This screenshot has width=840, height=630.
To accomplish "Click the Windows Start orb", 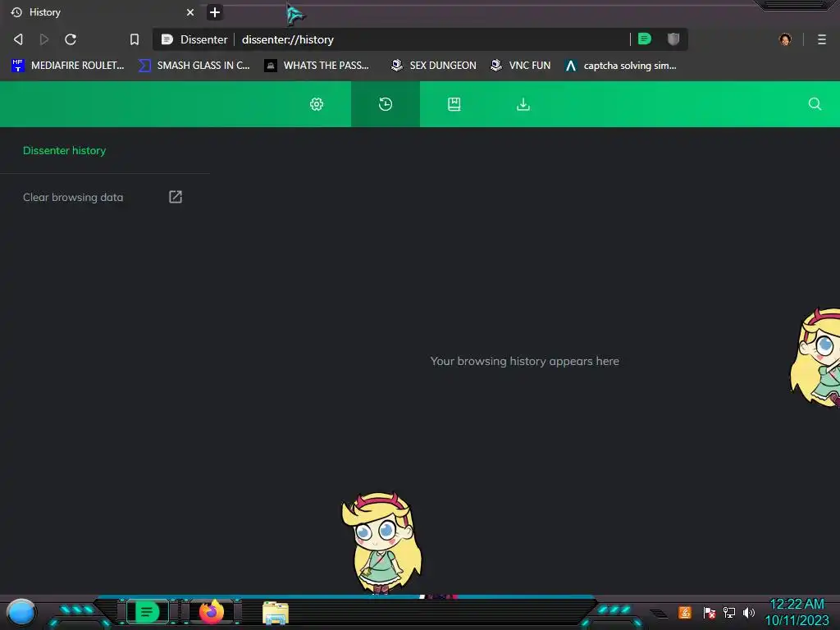I will pos(21,612).
